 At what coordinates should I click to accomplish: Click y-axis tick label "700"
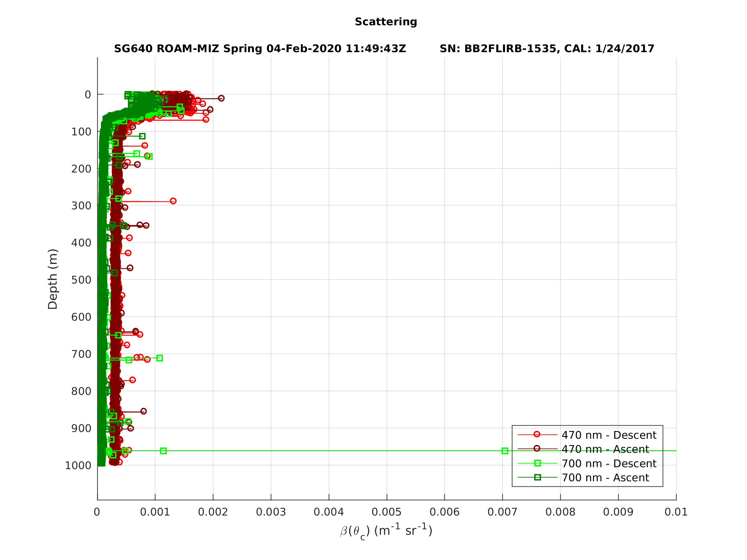[x=81, y=355]
